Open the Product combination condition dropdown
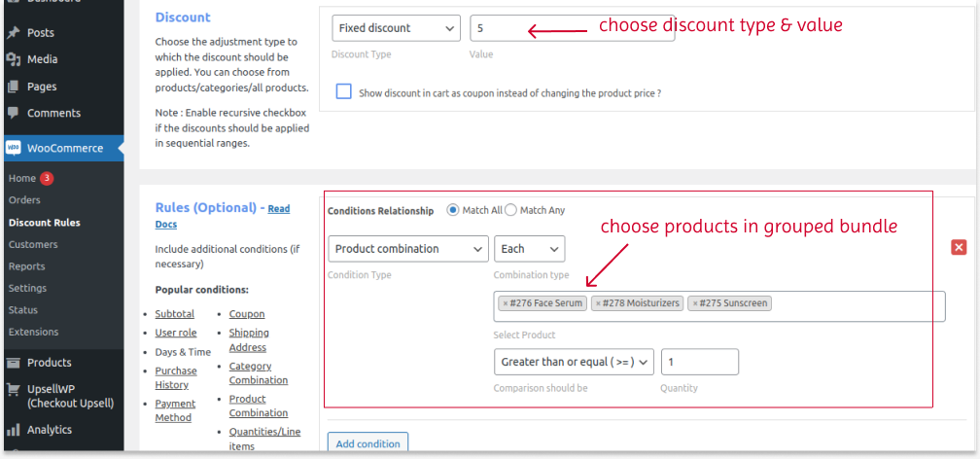The image size is (980, 459). coord(407,249)
